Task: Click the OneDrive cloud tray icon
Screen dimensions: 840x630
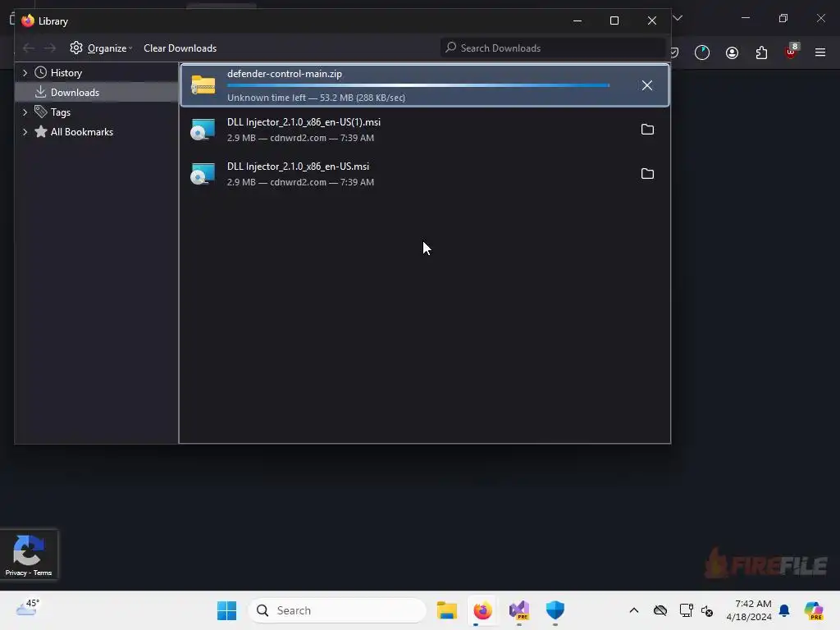Action: tap(660, 610)
